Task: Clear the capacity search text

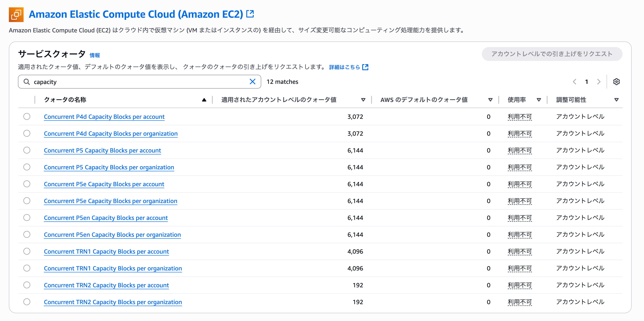Action: (253, 82)
